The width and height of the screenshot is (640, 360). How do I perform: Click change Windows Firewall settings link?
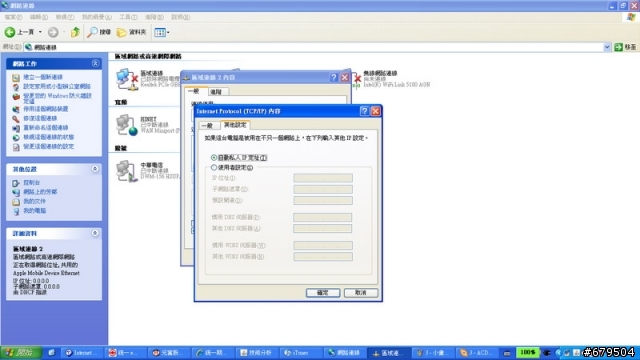(x=58, y=98)
